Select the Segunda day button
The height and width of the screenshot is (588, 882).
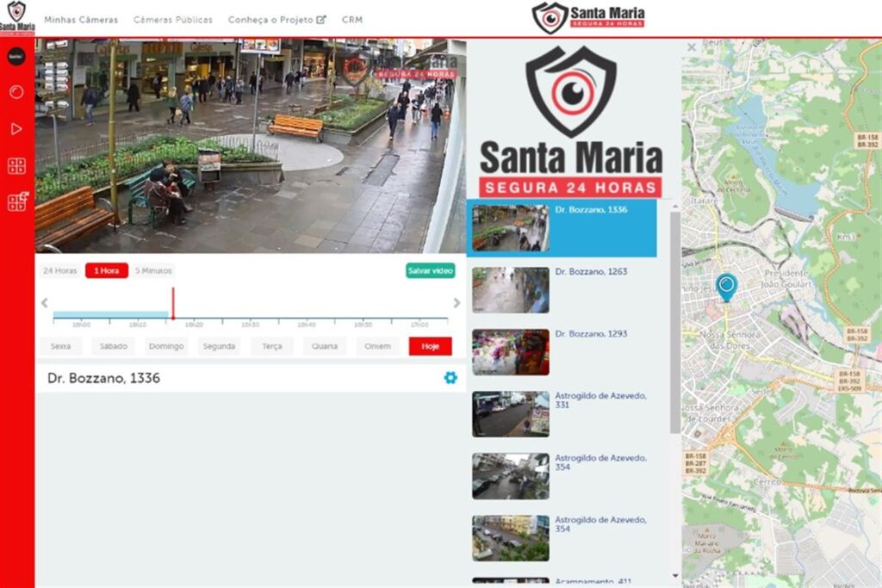pos(219,346)
